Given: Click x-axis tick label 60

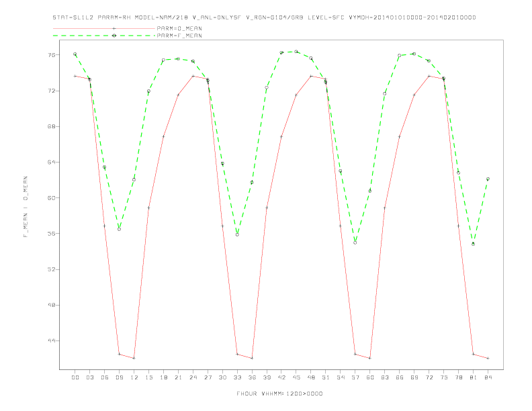Looking at the screenshot, I should 370,377.
